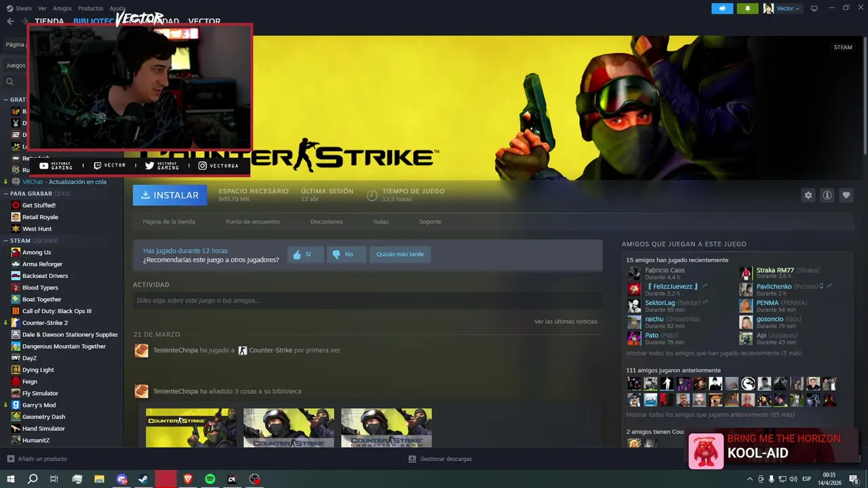Click Añadir un producto
868x488 pixels.
[37, 459]
